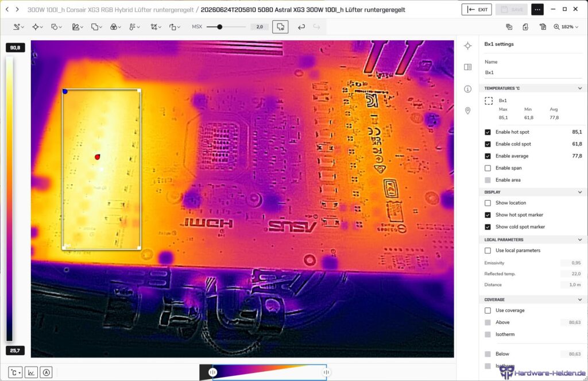Open the °C temperature unit dropdown
588x381 pixels.
coord(16,372)
